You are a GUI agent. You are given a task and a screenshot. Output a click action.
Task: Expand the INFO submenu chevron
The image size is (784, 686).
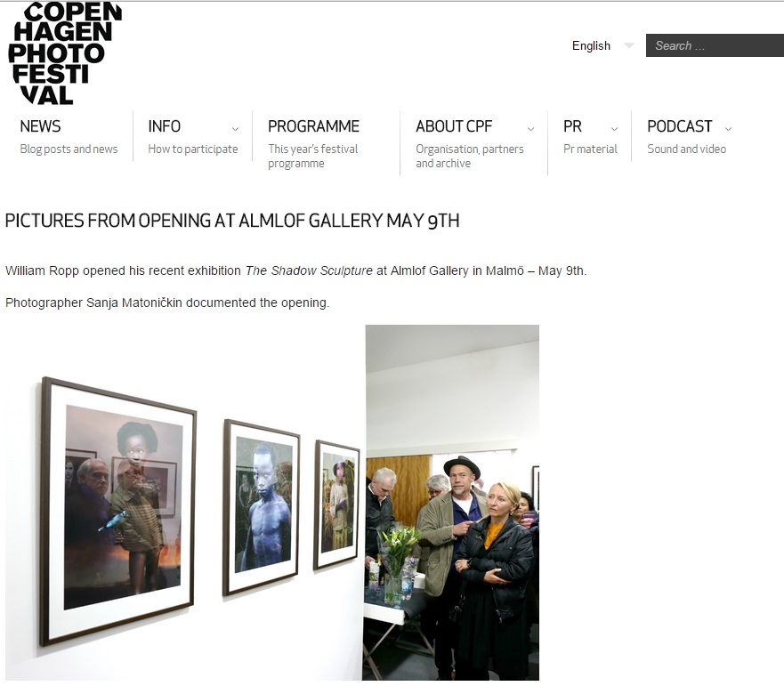(235, 129)
